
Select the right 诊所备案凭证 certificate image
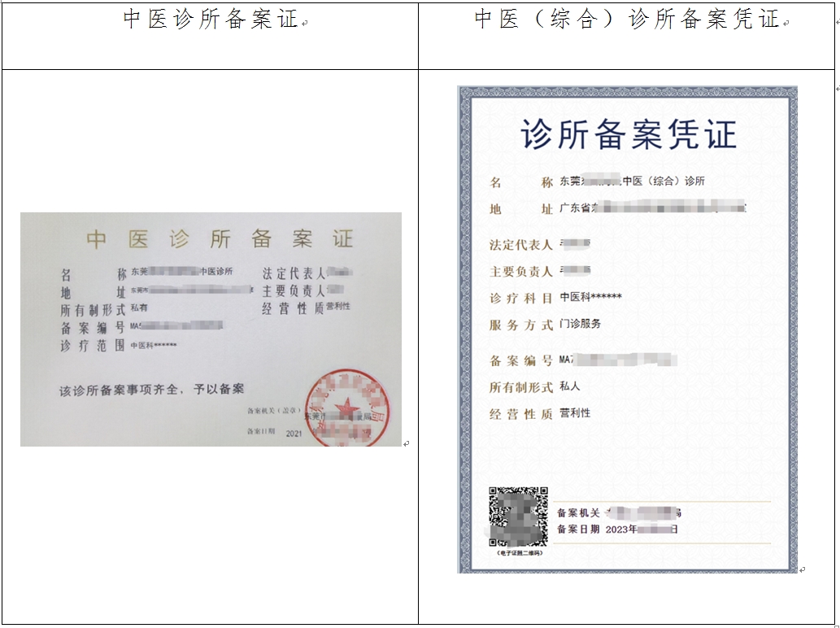coord(627,329)
